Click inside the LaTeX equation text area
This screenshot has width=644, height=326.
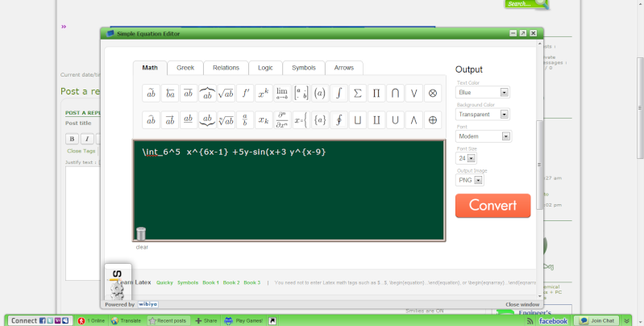[289, 190]
